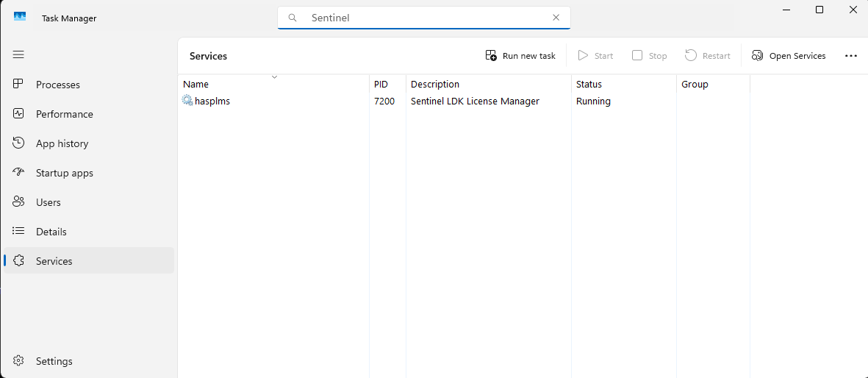Image resolution: width=868 pixels, height=378 pixels.
Task: Toggle the hamburger navigation menu
Action: point(18,54)
